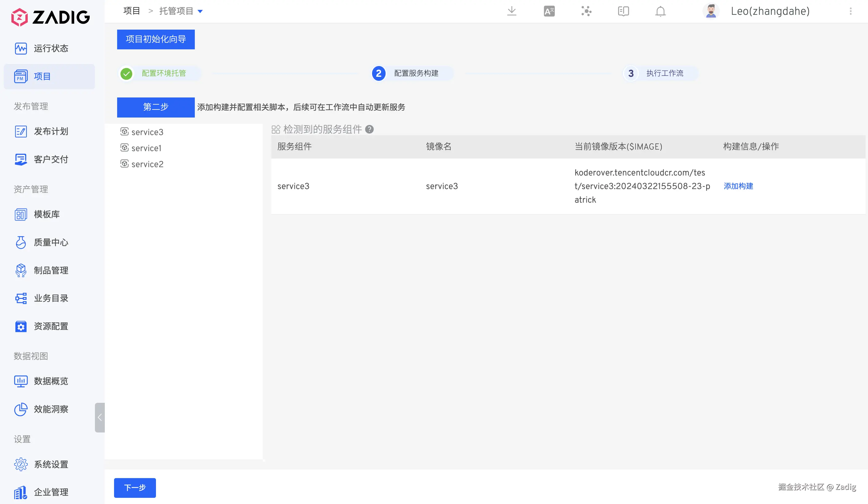Go to 发布计划 in the sidebar
Screen dimensions: 868x504
coord(51,131)
